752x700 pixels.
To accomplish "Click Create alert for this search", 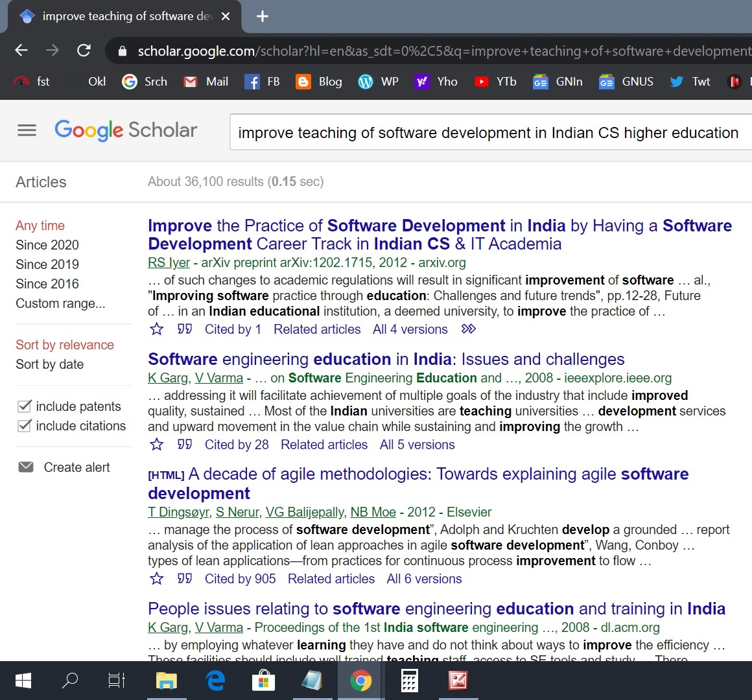I will [x=76, y=467].
